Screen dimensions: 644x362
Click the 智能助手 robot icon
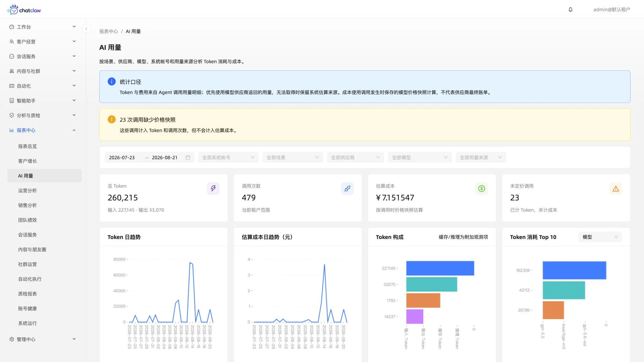(x=12, y=101)
